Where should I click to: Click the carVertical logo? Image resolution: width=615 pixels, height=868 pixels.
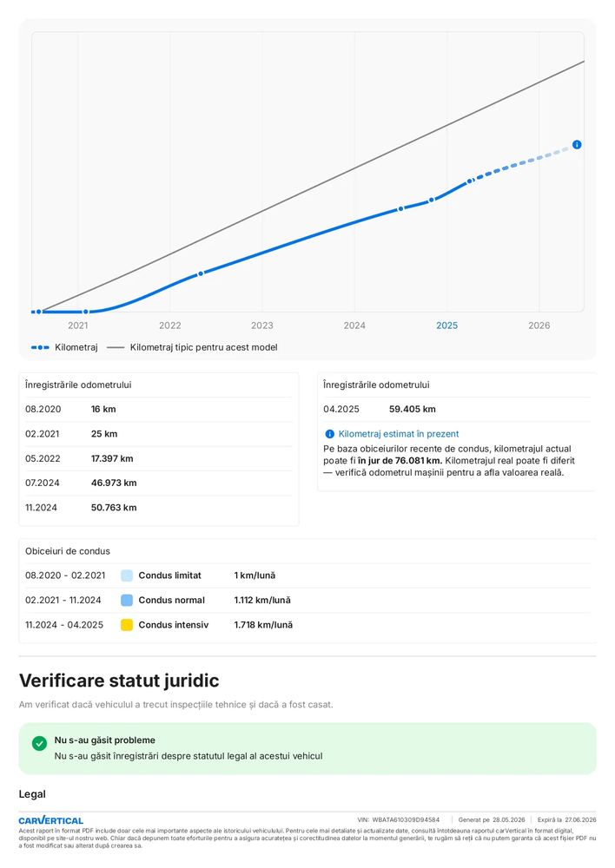point(51,820)
